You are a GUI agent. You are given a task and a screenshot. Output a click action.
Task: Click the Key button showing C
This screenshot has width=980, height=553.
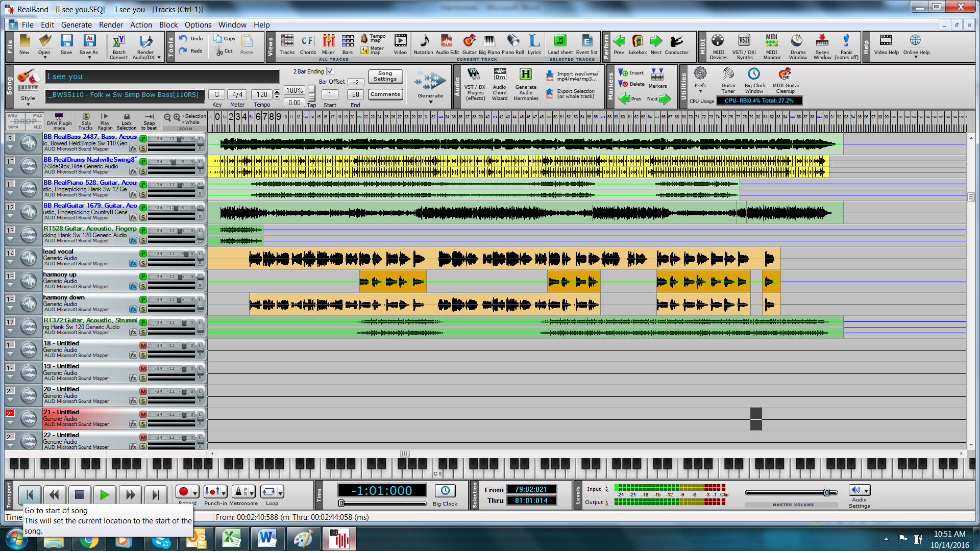coord(217,94)
